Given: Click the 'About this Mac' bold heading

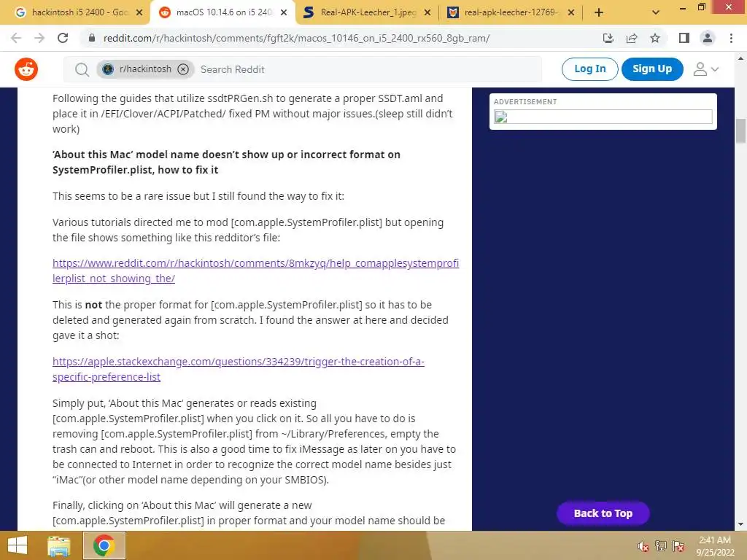Looking at the screenshot, I should pyautogui.click(x=226, y=163).
